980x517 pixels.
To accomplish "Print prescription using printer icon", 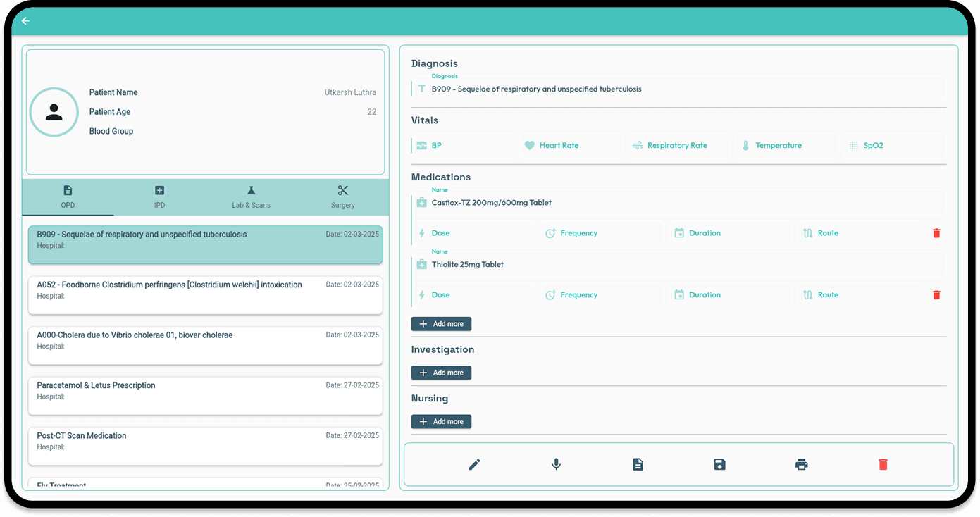I will point(801,464).
